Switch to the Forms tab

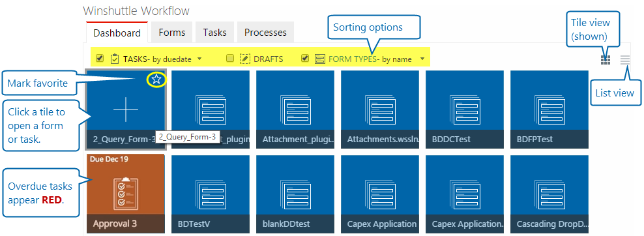pyautogui.click(x=172, y=33)
